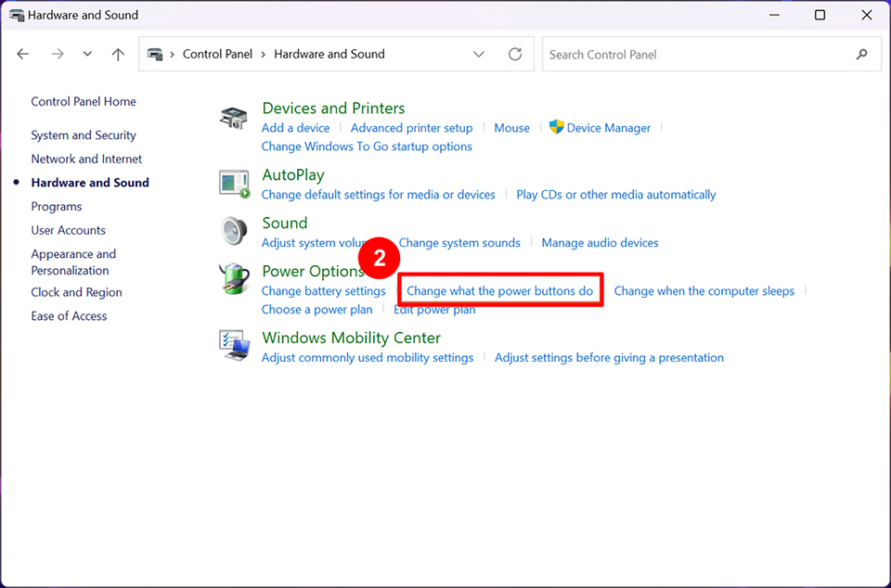Click the Windows Mobility Center icon
This screenshot has height=588, width=891.
tap(234, 346)
